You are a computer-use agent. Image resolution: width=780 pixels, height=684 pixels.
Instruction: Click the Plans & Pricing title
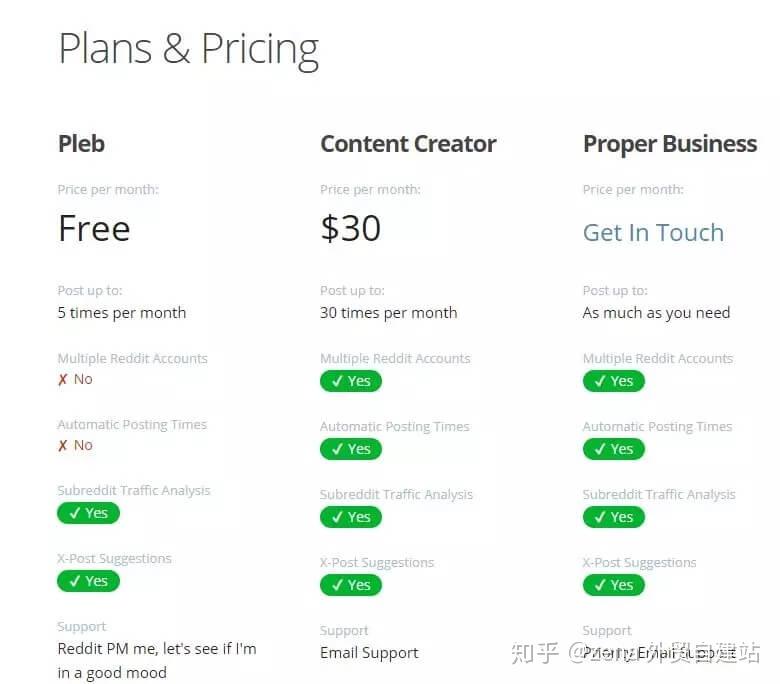[x=188, y=49]
